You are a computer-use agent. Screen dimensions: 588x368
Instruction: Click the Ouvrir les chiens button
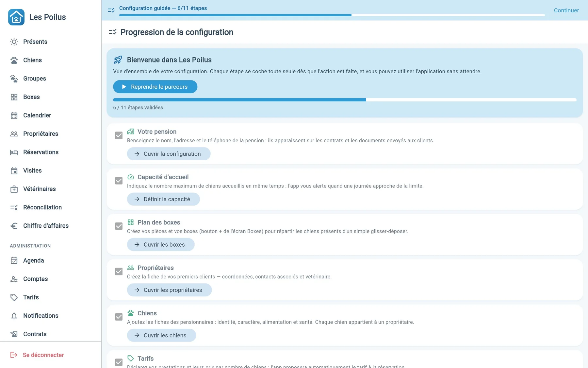coord(161,335)
